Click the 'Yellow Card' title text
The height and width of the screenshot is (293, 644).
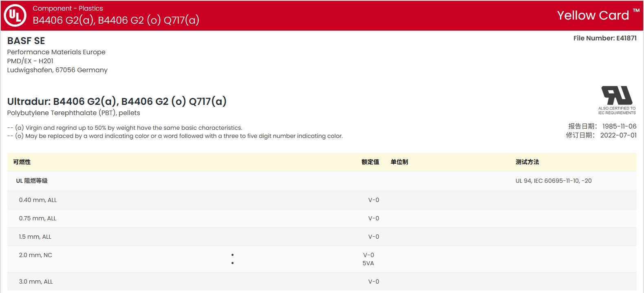click(x=593, y=16)
